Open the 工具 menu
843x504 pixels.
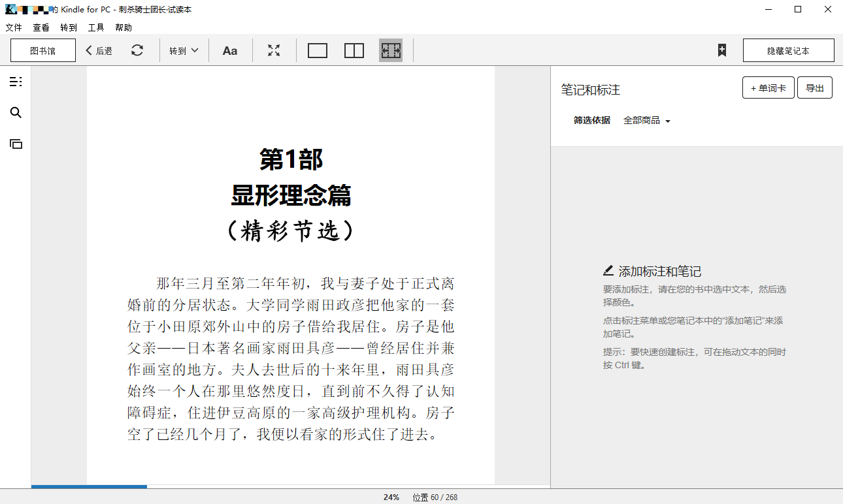tap(96, 27)
